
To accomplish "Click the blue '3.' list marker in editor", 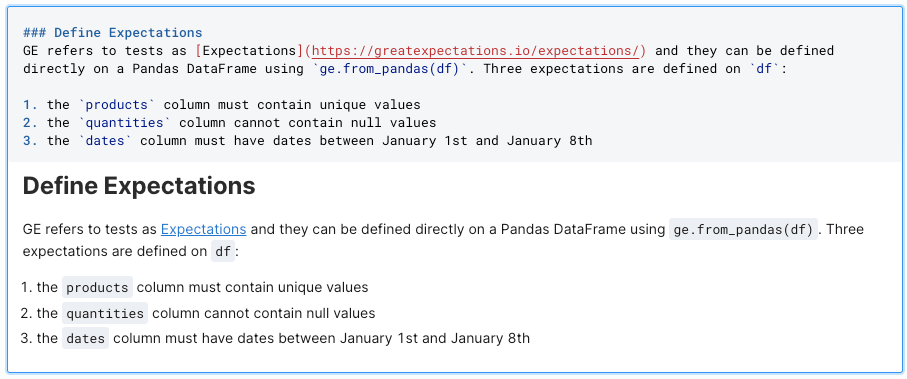I will click(31, 141).
